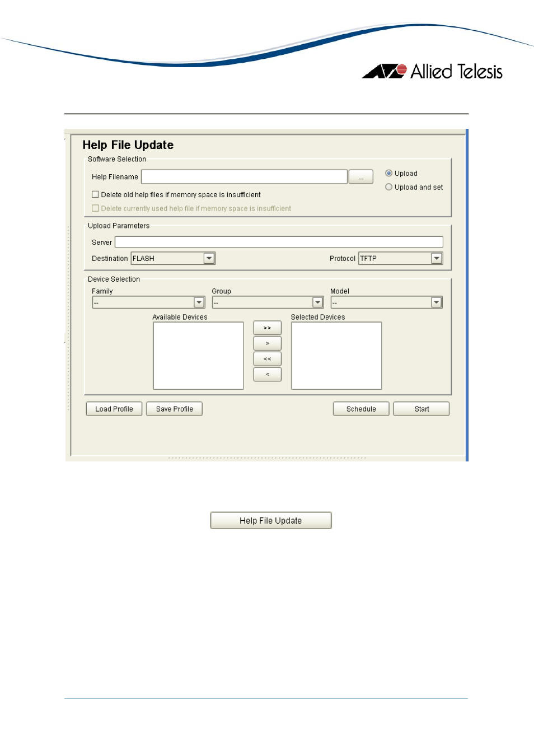Click the < remove selected device button
534x756 pixels.
tap(267, 375)
